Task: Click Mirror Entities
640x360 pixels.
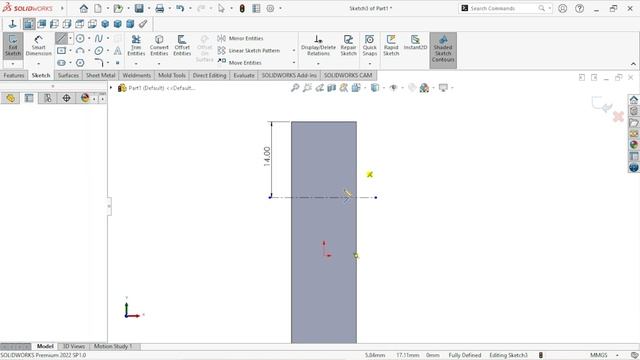Action: (241, 38)
